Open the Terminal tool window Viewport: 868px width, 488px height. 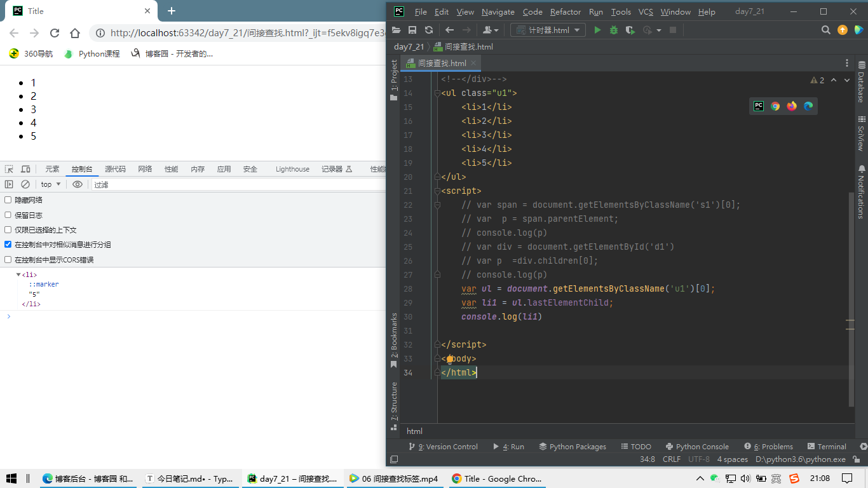coord(826,447)
